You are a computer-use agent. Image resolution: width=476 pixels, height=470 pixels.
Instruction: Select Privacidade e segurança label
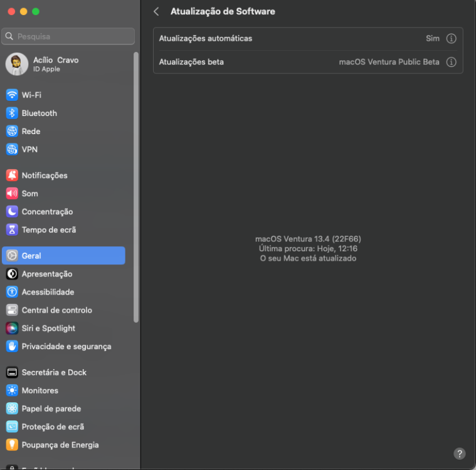click(66, 347)
